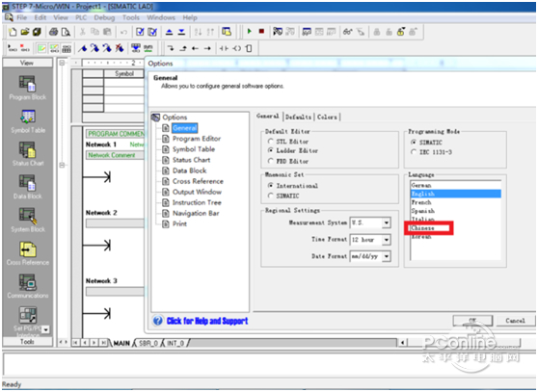Collapse the Network 1 expander
This screenshot has width=538, height=392.
62,165
